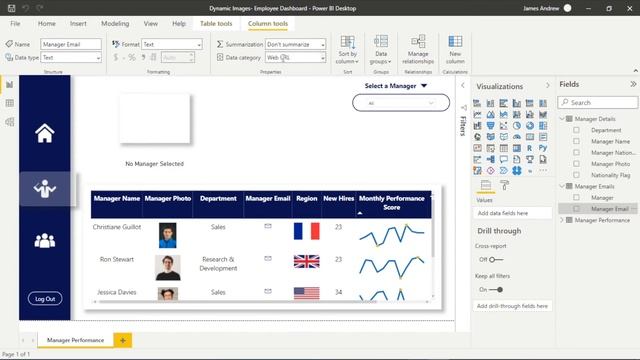Open Data groups button
This screenshot has height=360, width=640.
(380, 49)
